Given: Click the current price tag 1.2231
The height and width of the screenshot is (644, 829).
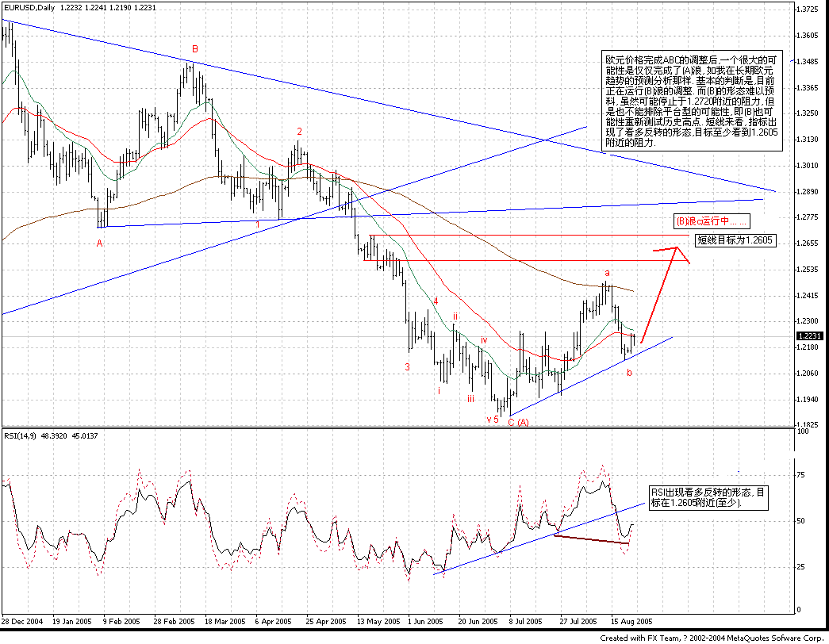Looking at the screenshot, I should click(810, 335).
